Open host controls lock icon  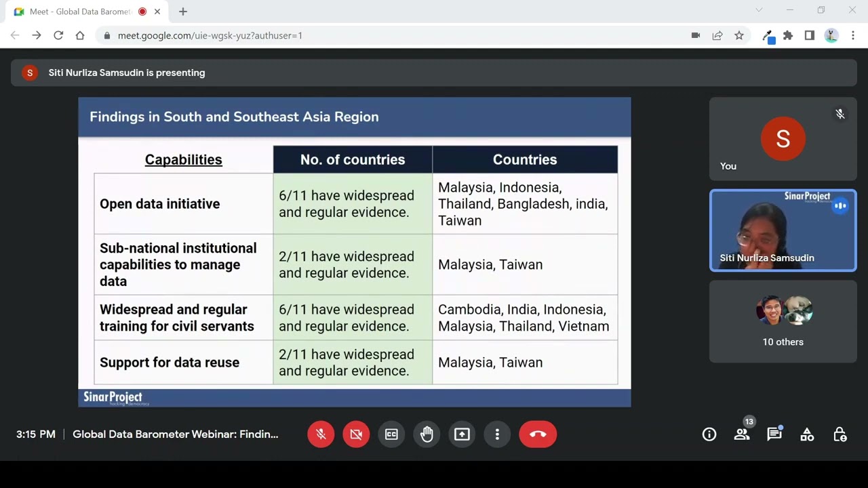pyautogui.click(x=840, y=434)
